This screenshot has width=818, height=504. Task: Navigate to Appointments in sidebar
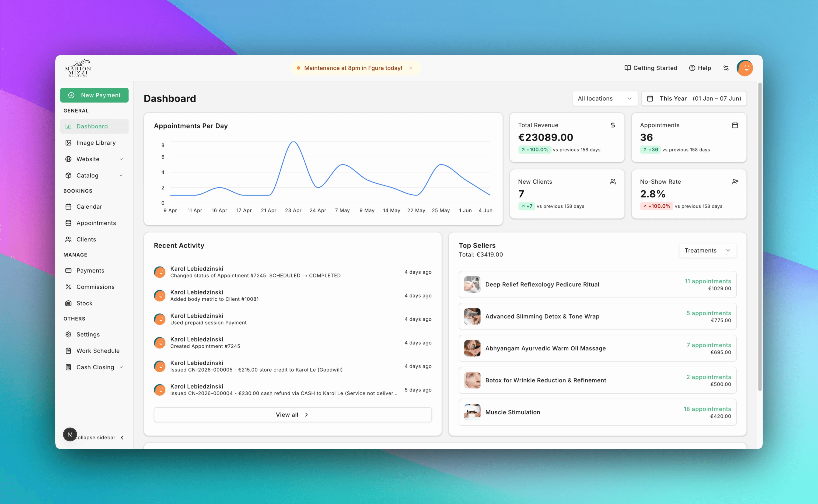pyautogui.click(x=94, y=223)
